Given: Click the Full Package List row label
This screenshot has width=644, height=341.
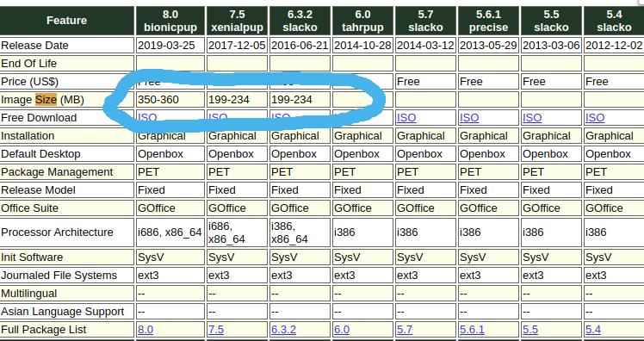Looking at the screenshot, I should 44,330.
